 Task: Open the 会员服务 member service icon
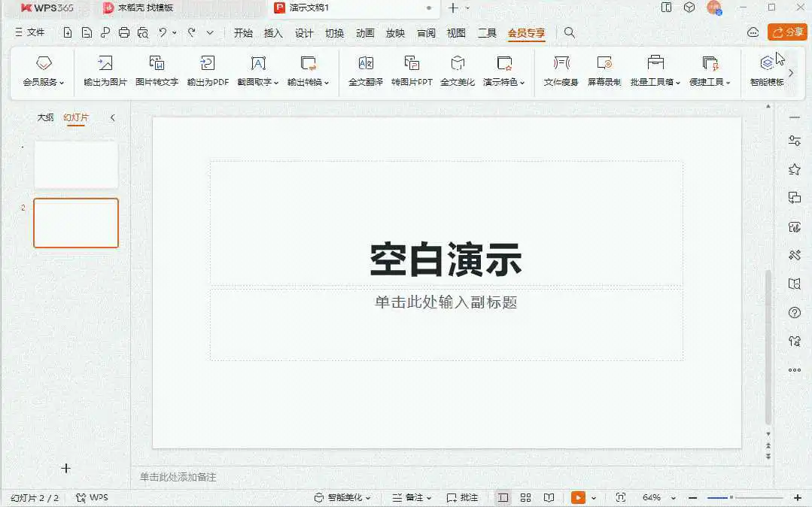(x=44, y=71)
